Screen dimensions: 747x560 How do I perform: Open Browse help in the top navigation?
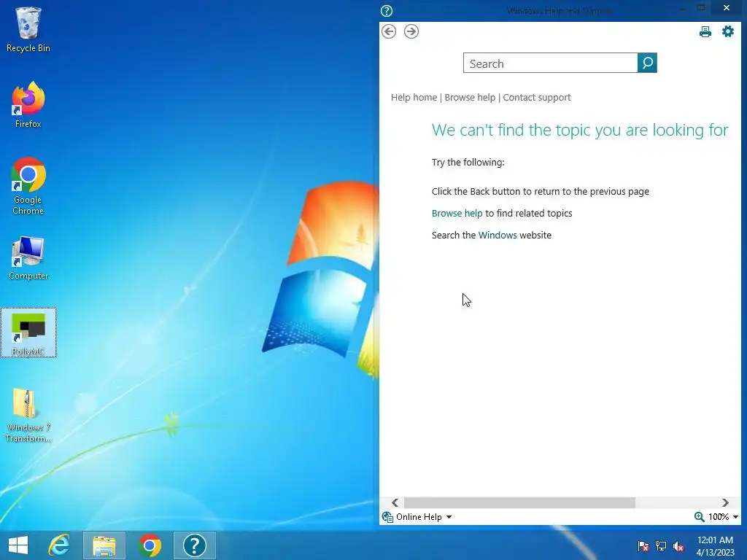(470, 97)
